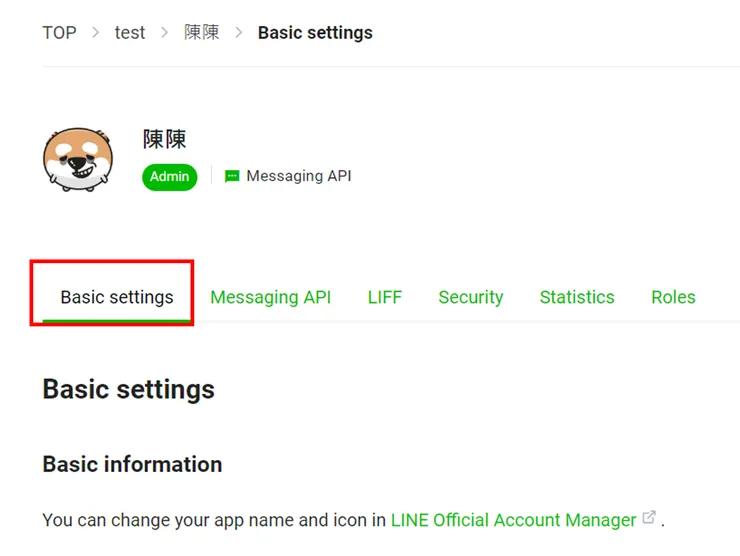The image size is (740, 556).
Task: Open the LIFF tab
Action: coord(385,297)
